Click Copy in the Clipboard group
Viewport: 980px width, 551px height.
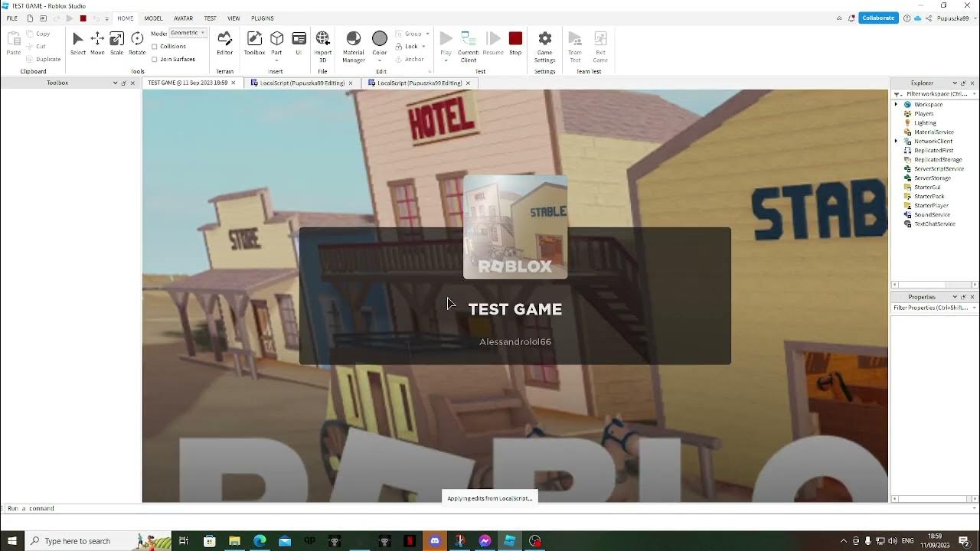pyautogui.click(x=38, y=34)
